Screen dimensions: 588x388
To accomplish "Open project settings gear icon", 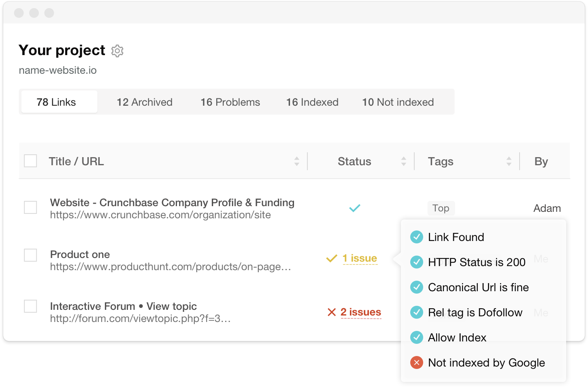I will click(117, 51).
